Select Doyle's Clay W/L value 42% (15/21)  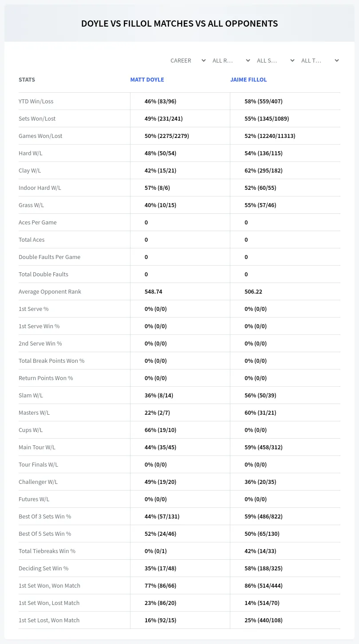coord(161,170)
